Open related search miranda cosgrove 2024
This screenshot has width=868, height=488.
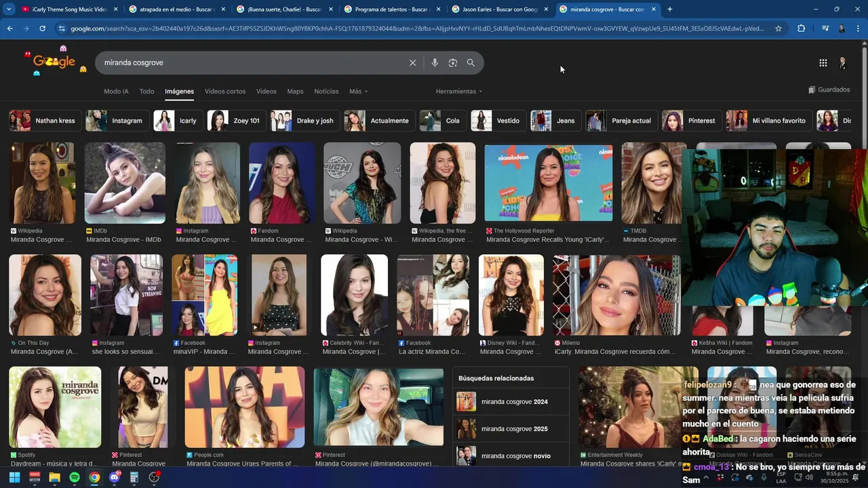511,402
